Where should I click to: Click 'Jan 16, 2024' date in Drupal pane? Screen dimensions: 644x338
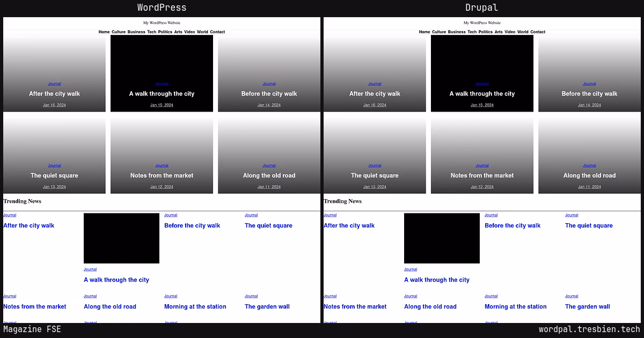pyautogui.click(x=375, y=105)
